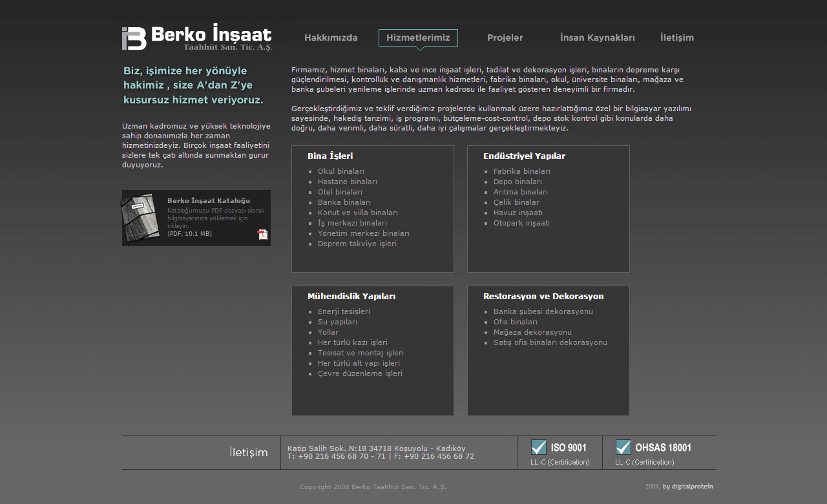Open the Hakkımızda menu item
Screen dimensions: 827x504
click(331, 37)
